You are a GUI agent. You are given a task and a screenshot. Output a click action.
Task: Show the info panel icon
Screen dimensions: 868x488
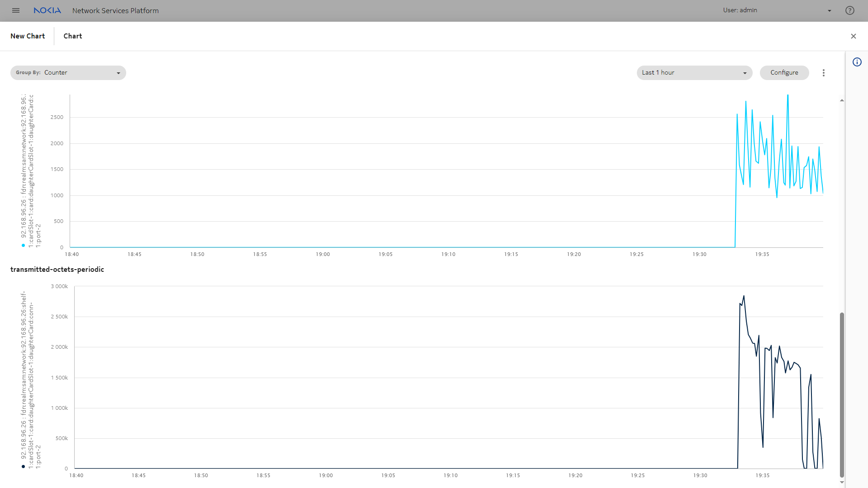[x=857, y=62]
